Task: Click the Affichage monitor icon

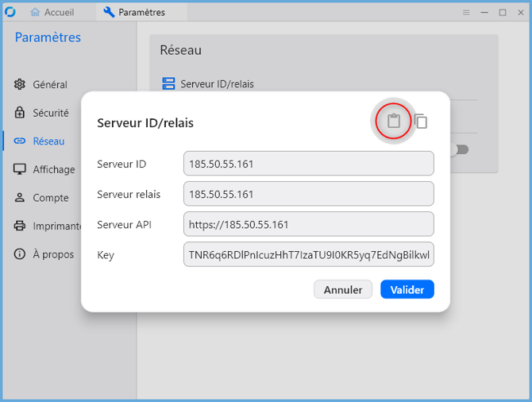Action: (x=20, y=169)
